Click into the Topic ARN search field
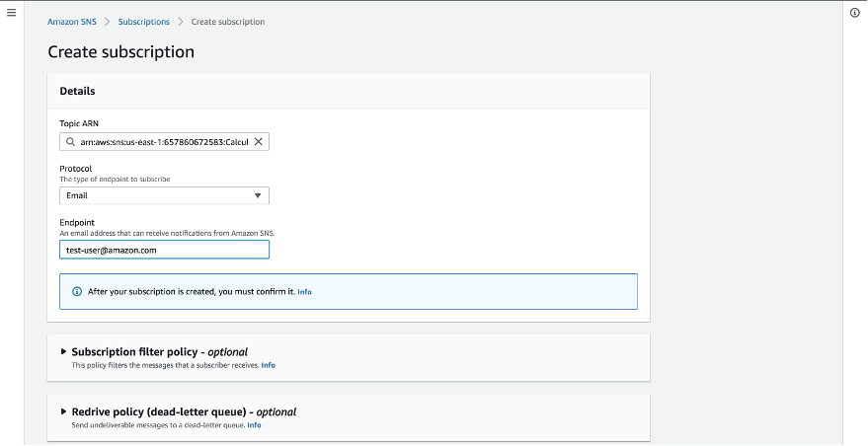Viewport: 868px width, 446px height. click(x=164, y=142)
